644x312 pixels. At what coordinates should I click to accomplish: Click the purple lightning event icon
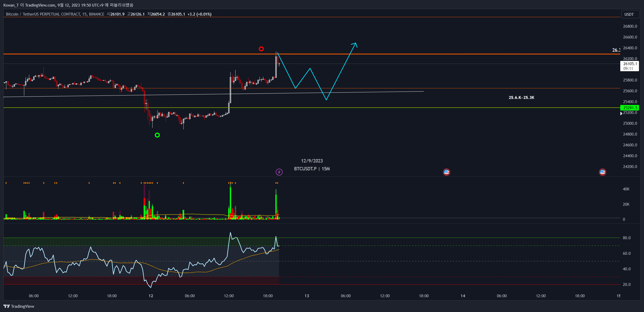(279, 172)
